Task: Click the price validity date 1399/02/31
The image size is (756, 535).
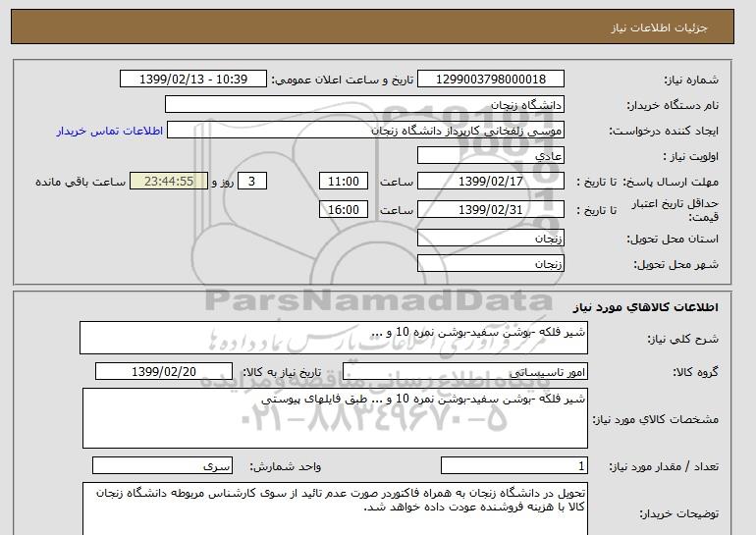Action: click(x=490, y=210)
